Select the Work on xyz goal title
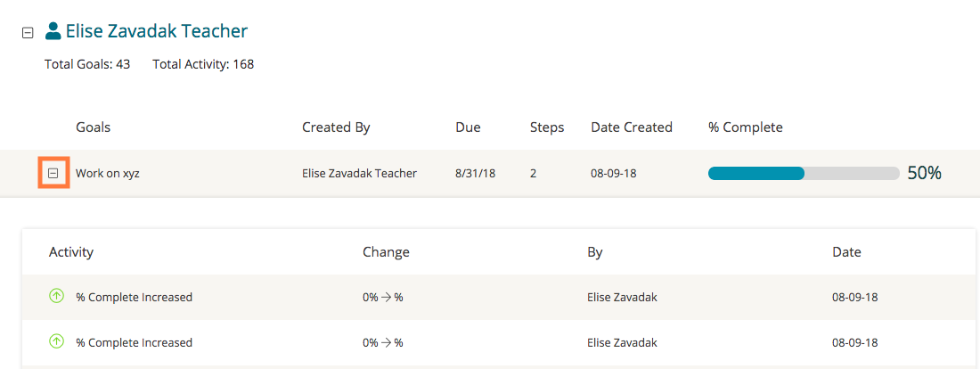Viewport: 980px width, 369px height. coord(107,174)
